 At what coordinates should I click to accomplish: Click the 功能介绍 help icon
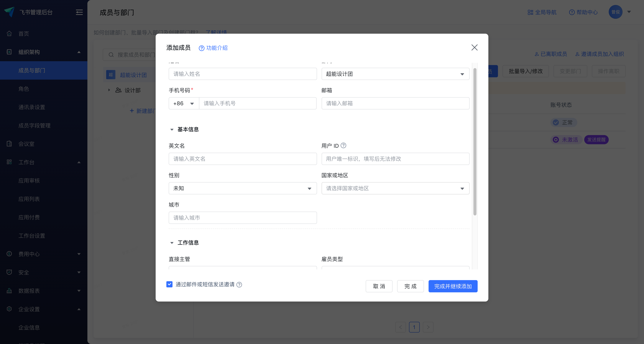coord(201,48)
